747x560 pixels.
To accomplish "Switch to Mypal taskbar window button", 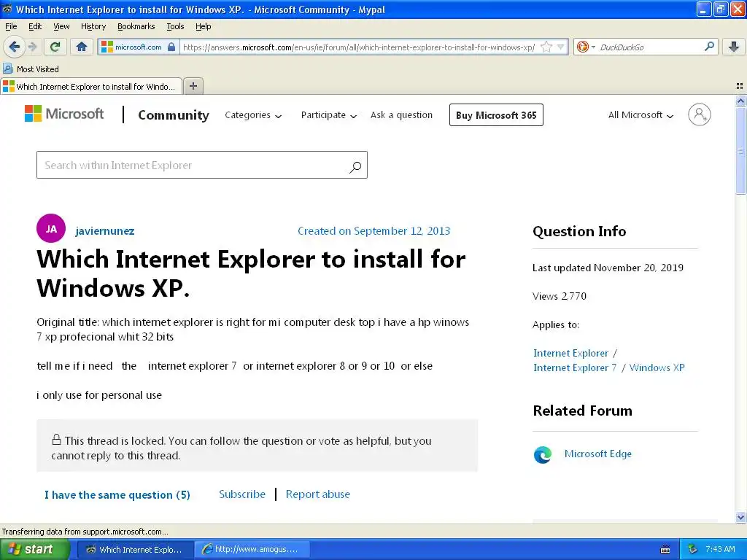I will [135, 550].
